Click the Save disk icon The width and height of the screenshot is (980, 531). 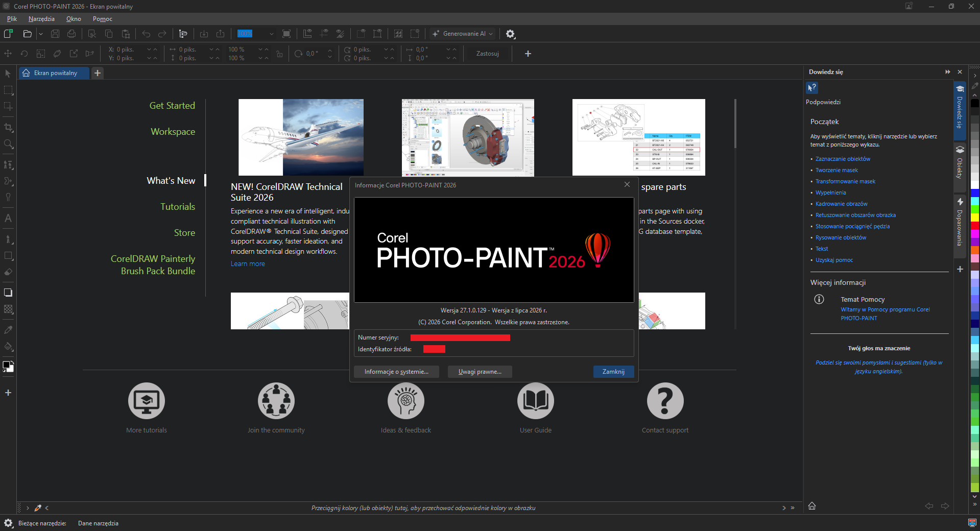coord(55,34)
